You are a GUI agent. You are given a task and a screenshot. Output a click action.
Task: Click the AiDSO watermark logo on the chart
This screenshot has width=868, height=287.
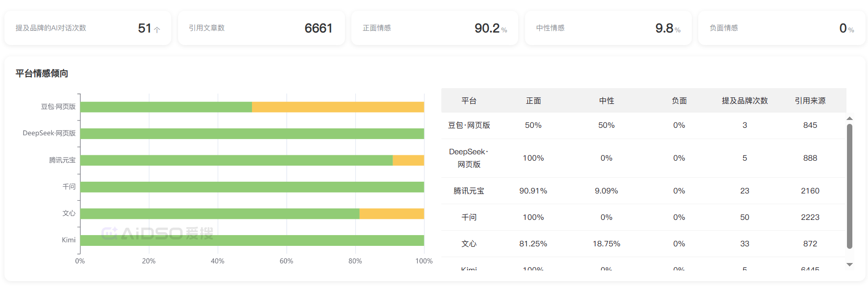157,234
